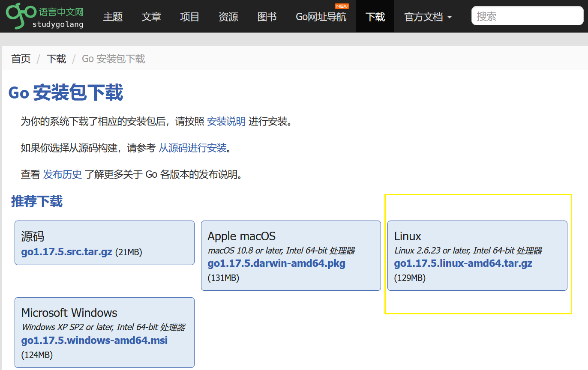Download go1.17.5.darwin-amd64.pkg for macOS

276,263
